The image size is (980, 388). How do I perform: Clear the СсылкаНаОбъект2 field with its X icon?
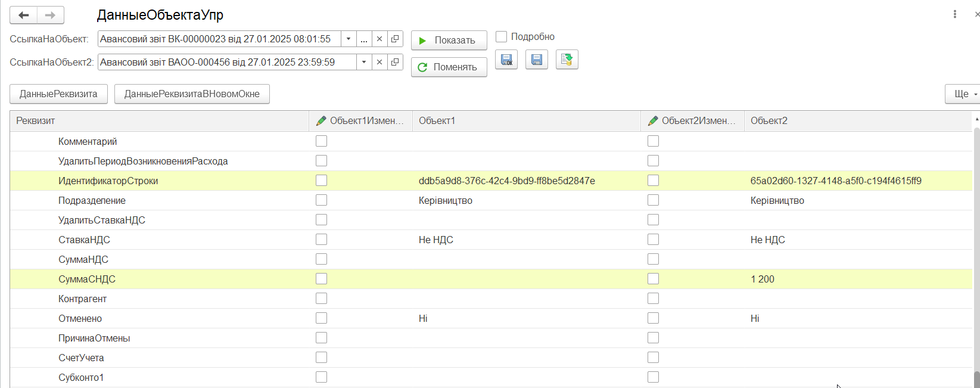coord(379,62)
